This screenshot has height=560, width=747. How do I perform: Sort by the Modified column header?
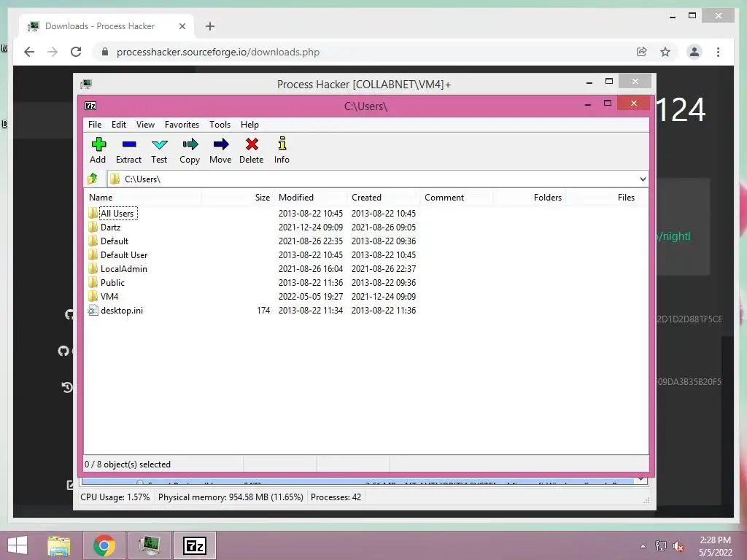[310, 198]
